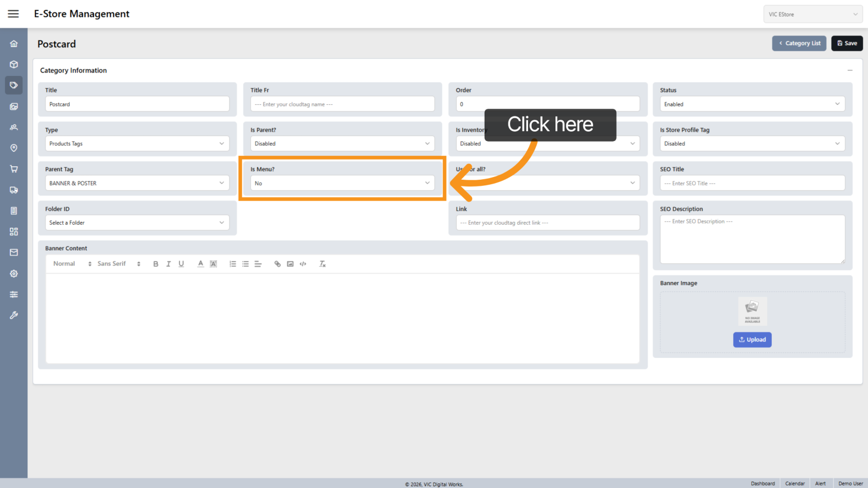The height and width of the screenshot is (488, 868).
Task: Toggle bold formatting in editor
Action: pyautogui.click(x=156, y=264)
